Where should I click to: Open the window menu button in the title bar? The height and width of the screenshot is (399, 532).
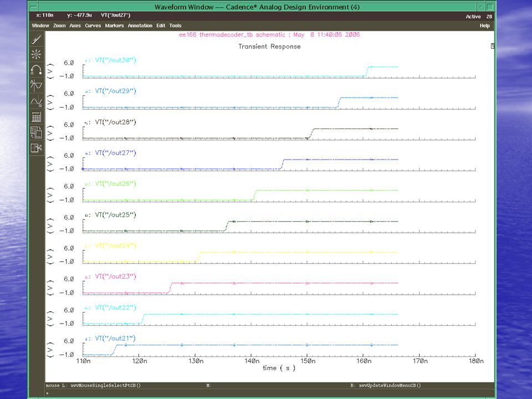pos(33,7)
